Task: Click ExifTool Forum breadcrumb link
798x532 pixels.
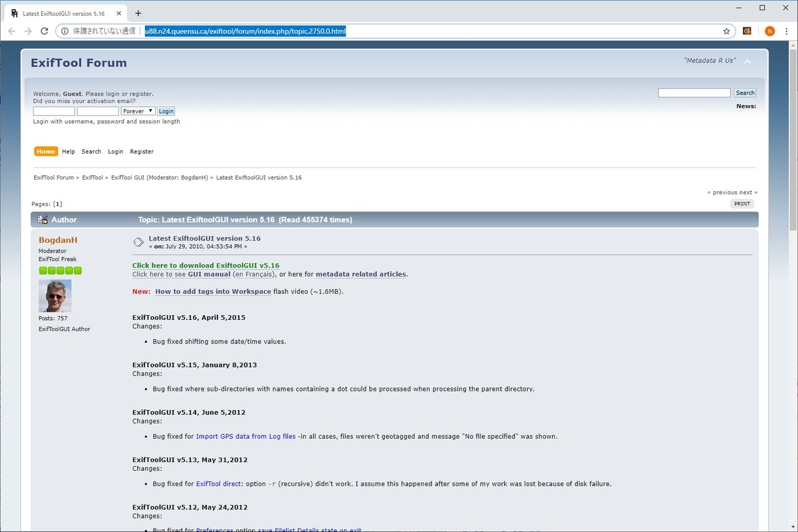Action: [x=54, y=178]
